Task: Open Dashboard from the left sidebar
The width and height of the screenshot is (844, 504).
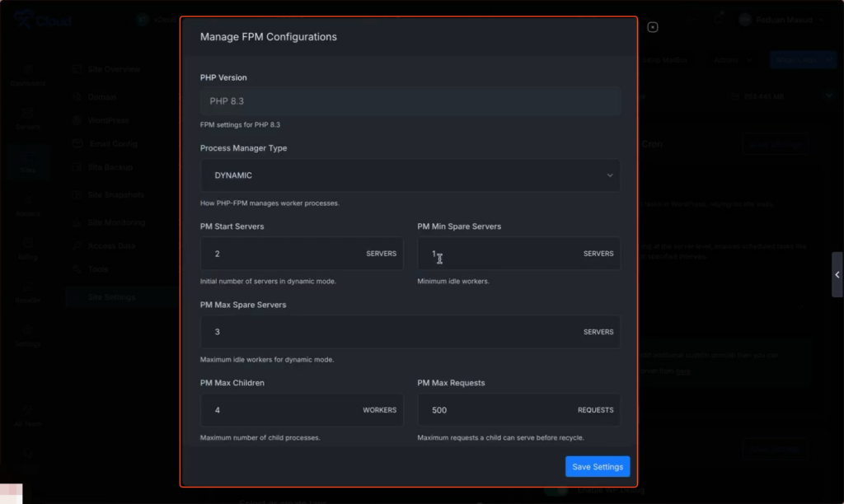Action: (x=28, y=74)
